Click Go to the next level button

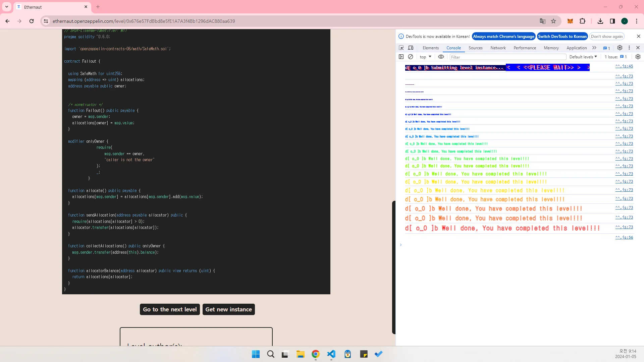click(170, 309)
